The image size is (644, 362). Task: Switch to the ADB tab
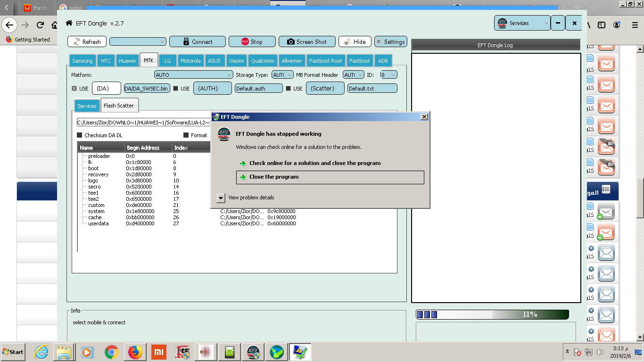click(x=383, y=61)
